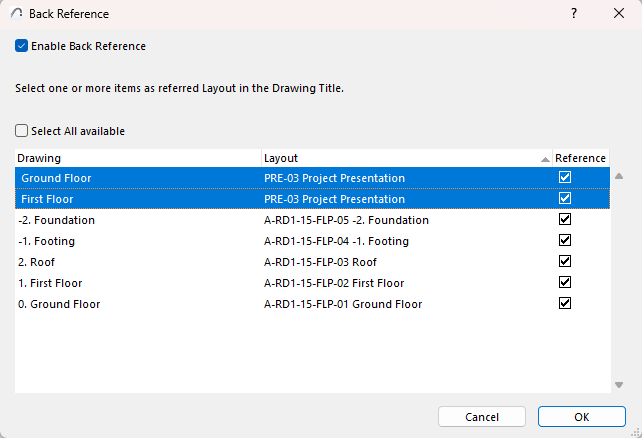Click the Layout column sort arrow
642x438 pixels.
(545, 159)
